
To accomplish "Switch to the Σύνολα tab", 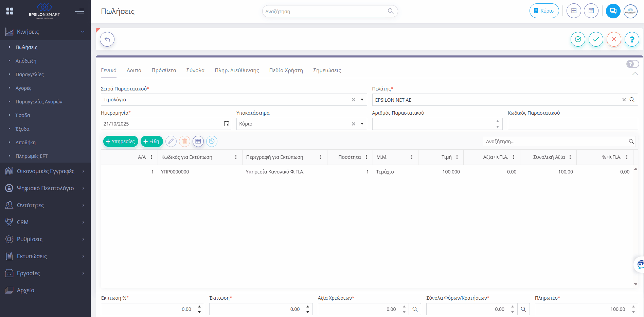I will tap(195, 70).
